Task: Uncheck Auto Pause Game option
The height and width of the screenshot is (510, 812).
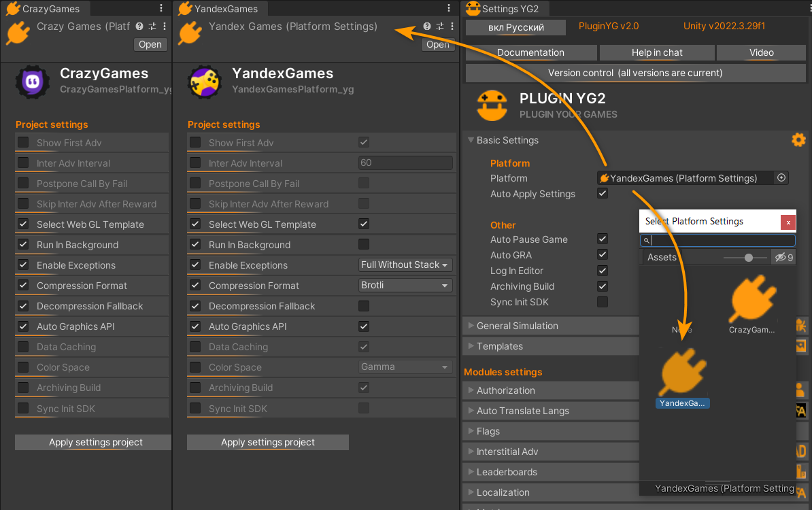Action: (603, 239)
